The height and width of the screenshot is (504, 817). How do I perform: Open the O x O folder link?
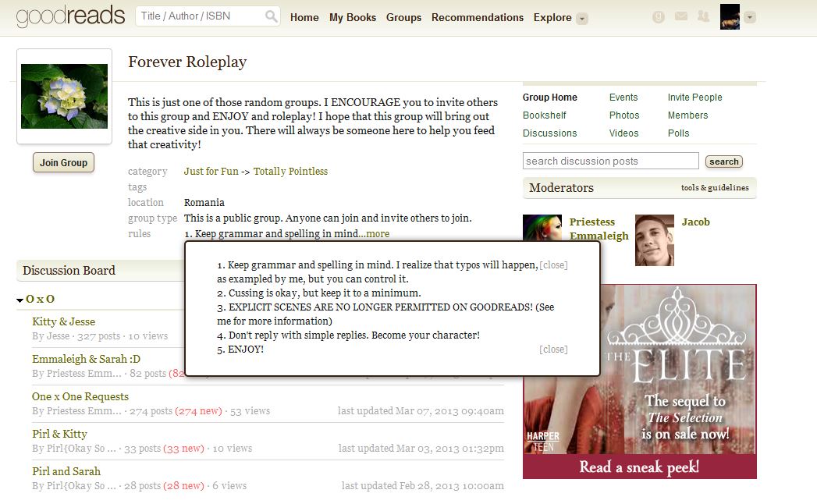click(40, 299)
